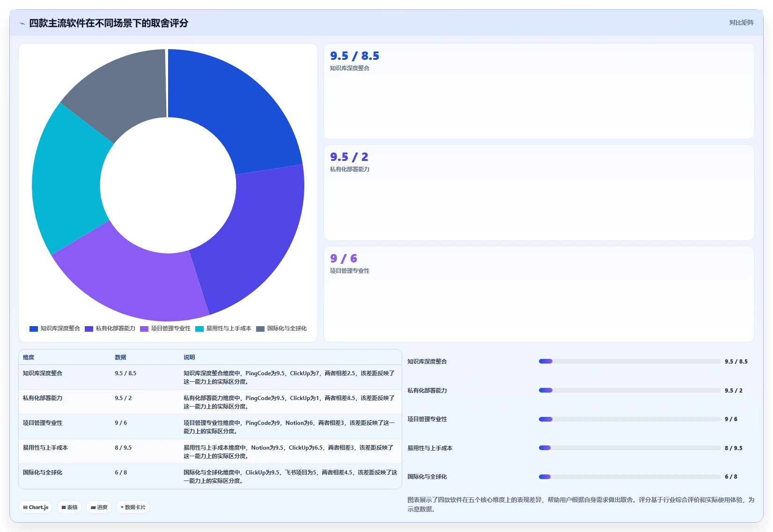Image resolution: width=773 pixels, height=532 pixels.
Task: Click the 私有化部署能力 label in the middle card
Action: point(350,169)
